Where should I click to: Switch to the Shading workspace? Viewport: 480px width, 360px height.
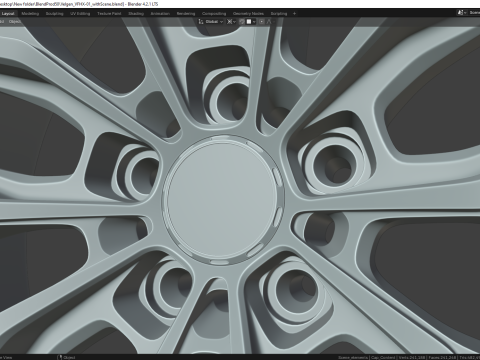[136, 14]
